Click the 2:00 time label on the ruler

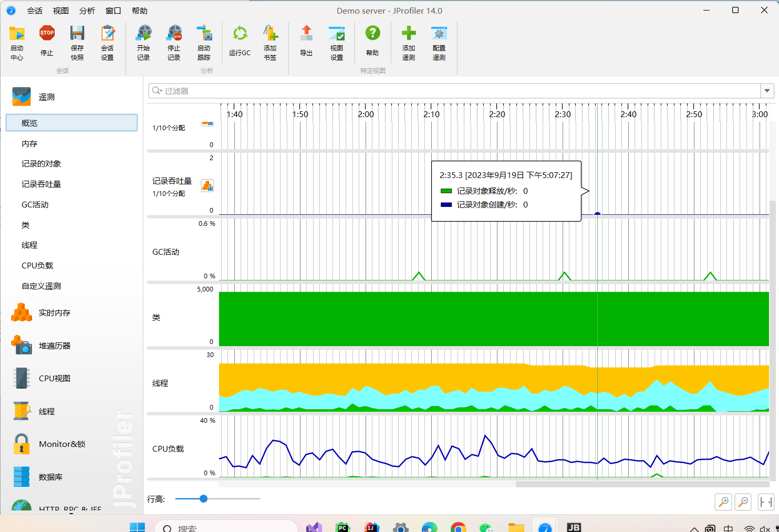coord(366,114)
